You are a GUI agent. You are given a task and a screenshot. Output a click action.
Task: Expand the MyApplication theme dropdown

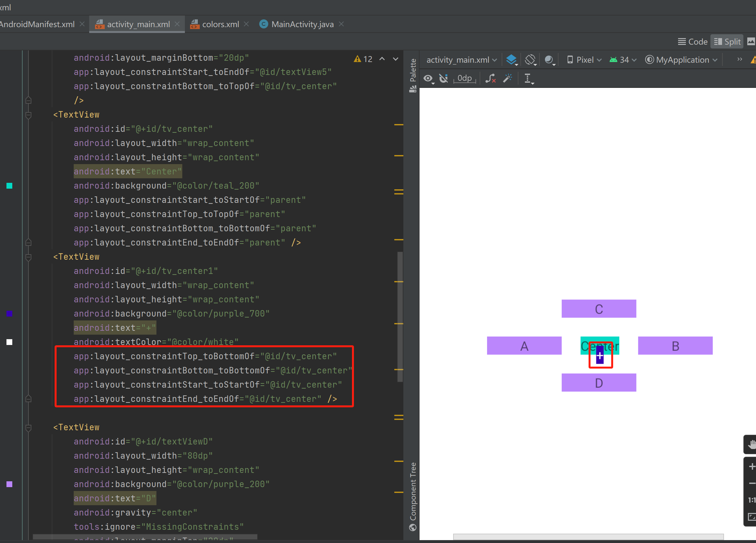coord(681,60)
